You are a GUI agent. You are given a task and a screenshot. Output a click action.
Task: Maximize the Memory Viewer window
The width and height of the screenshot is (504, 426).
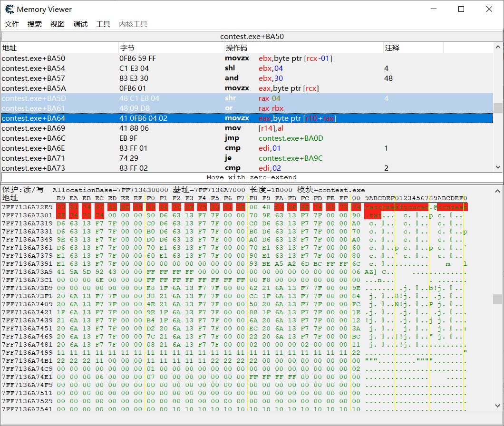click(x=461, y=9)
